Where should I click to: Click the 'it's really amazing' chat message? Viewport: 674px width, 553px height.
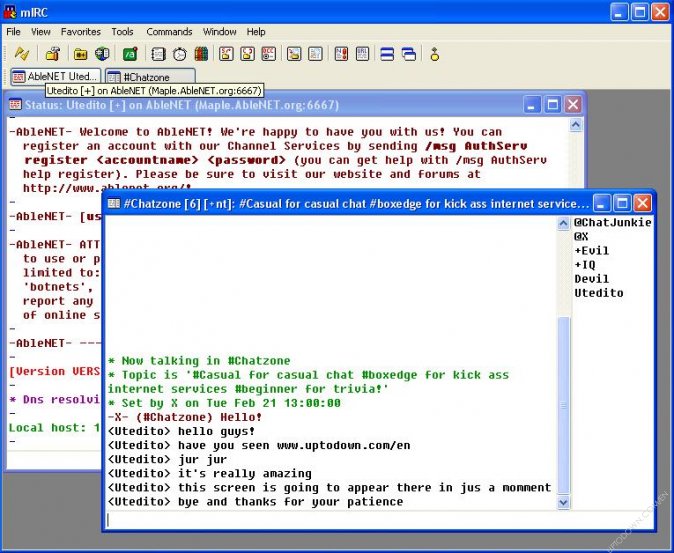(x=210, y=474)
